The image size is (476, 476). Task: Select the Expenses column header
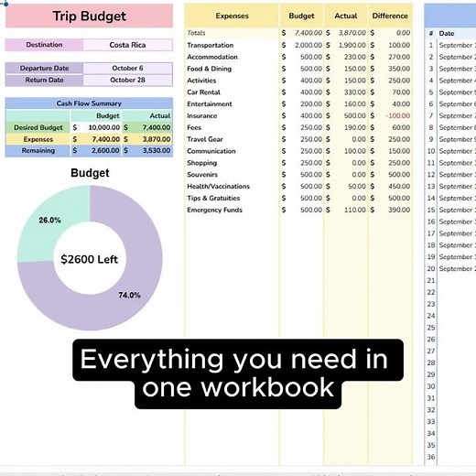pyautogui.click(x=232, y=16)
